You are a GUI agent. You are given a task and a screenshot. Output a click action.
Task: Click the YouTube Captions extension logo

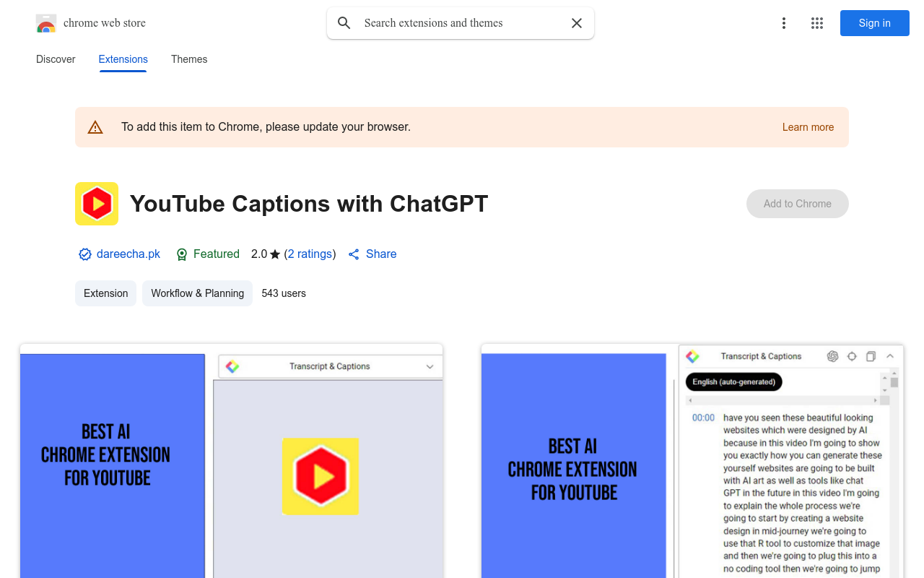point(97,204)
